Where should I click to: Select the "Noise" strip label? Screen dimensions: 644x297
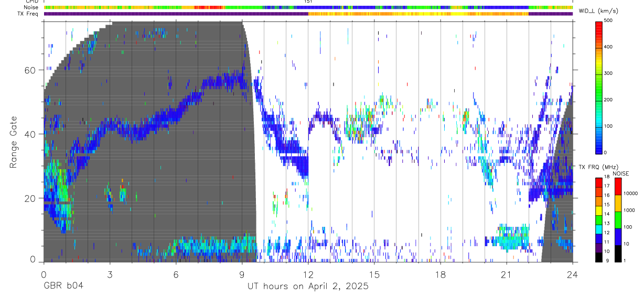tap(31, 8)
